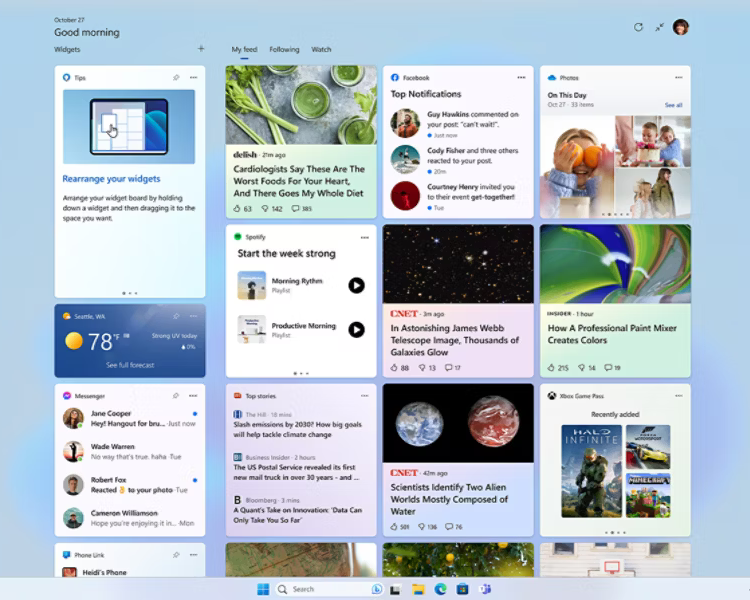Open the orange-eyes photo in Photos widget
This screenshot has height=600, width=750.
(577, 166)
